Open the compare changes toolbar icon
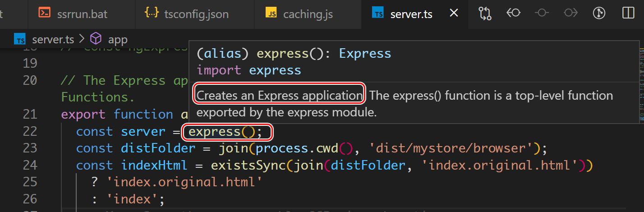Image resolution: width=644 pixels, height=212 pixels. tap(485, 13)
